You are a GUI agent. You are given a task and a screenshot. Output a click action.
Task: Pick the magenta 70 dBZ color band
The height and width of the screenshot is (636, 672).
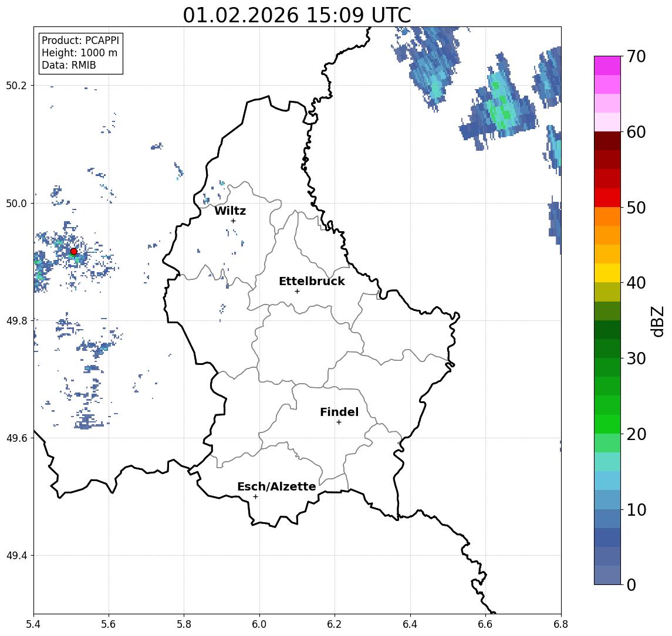click(607, 66)
